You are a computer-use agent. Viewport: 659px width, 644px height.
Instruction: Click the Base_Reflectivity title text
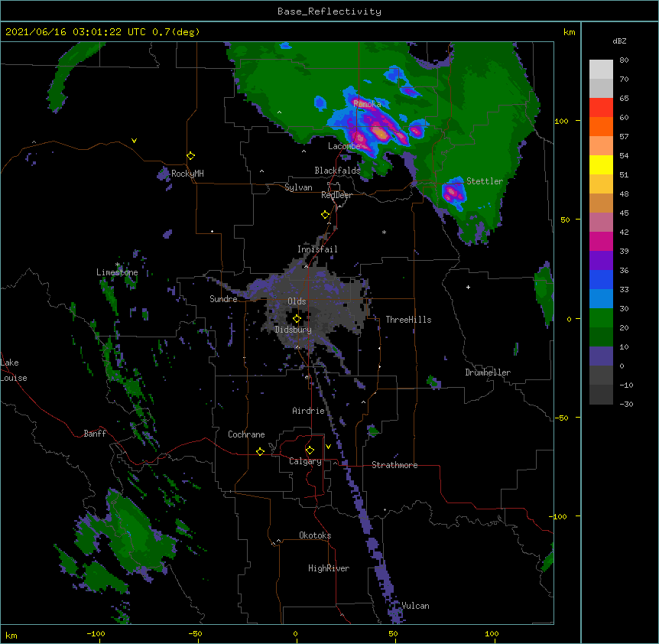tap(329, 11)
